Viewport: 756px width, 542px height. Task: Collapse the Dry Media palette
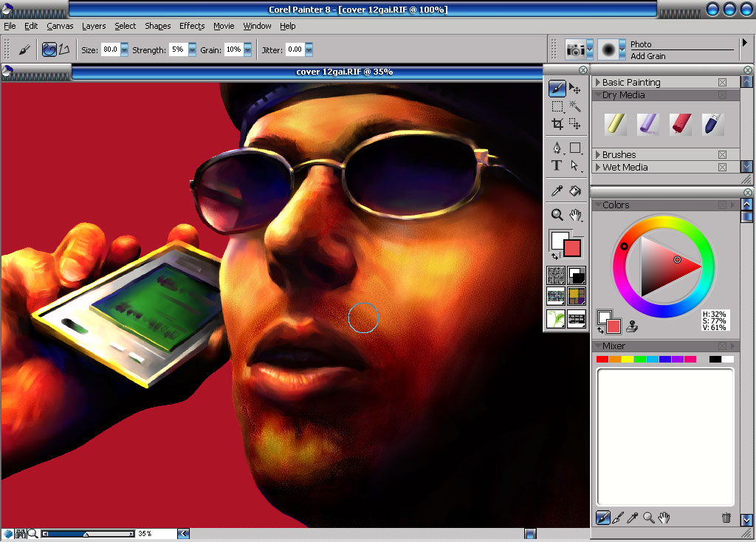pos(598,95)
